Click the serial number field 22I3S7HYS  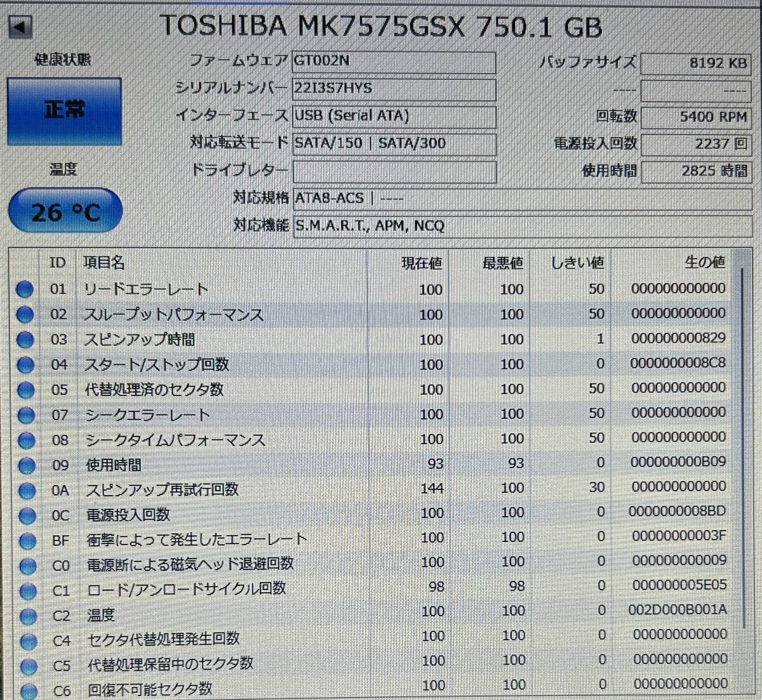pyautogui.click(x=394, y=89)
